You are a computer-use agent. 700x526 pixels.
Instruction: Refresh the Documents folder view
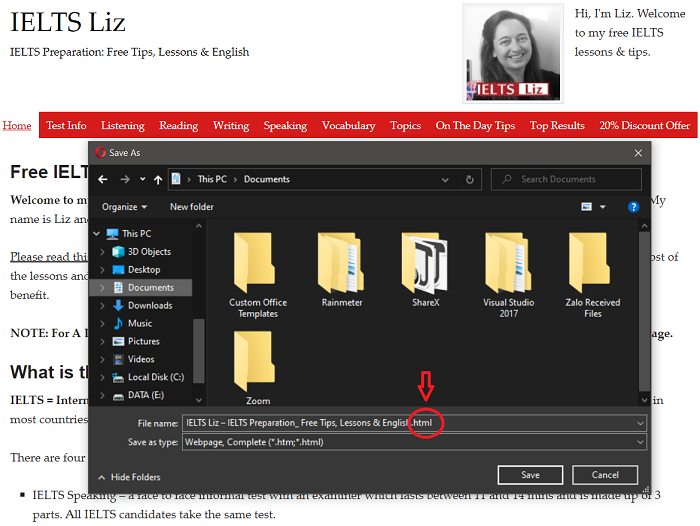click(x=470, y=180)
